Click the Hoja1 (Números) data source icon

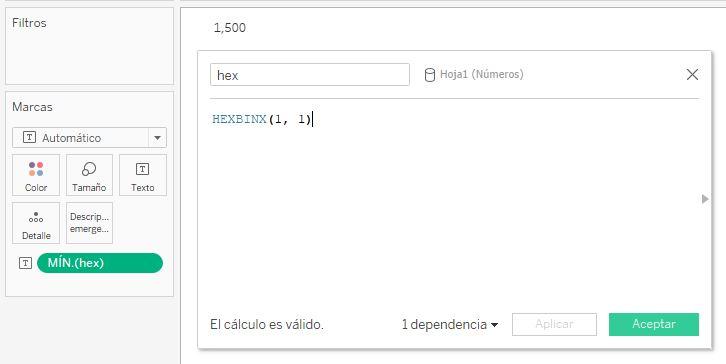tap(430, 75)
